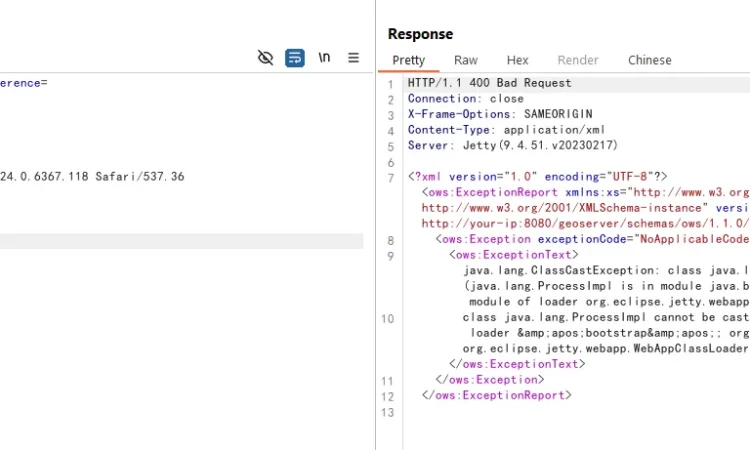Click the X-Frame-Options: SAMEORIGIN header
Viewport: 750px width, 450px height.
click(x=500, y=114)
